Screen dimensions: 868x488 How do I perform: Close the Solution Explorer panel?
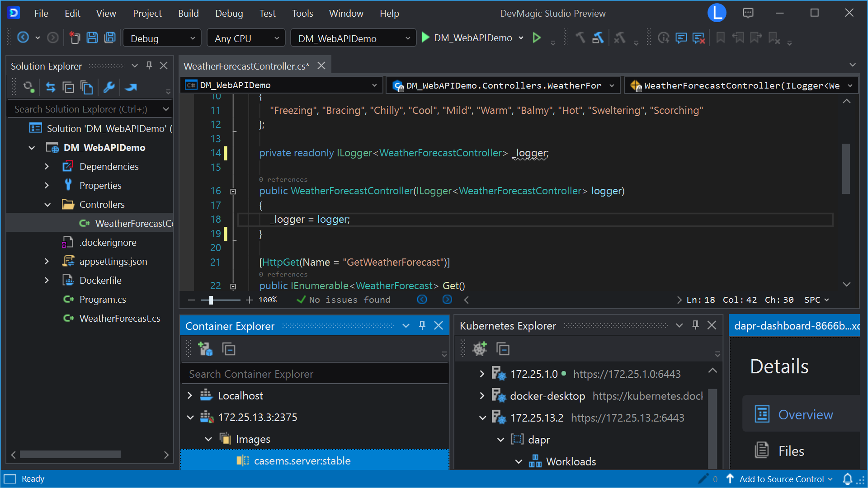point(164,66)
